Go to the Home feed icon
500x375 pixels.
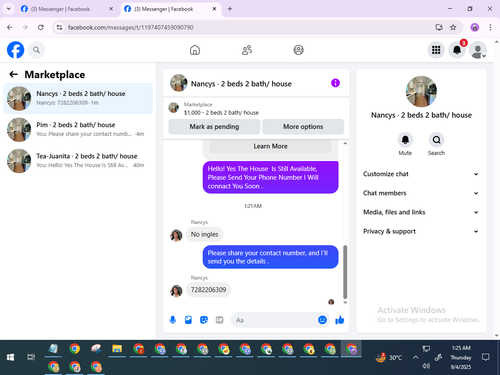195,50
